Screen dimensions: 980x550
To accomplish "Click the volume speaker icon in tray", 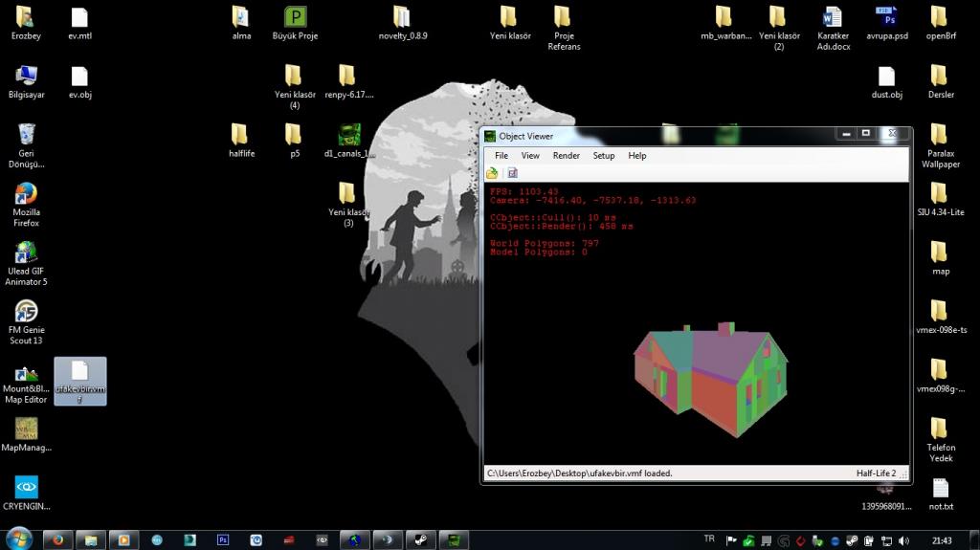I will 903,540.
